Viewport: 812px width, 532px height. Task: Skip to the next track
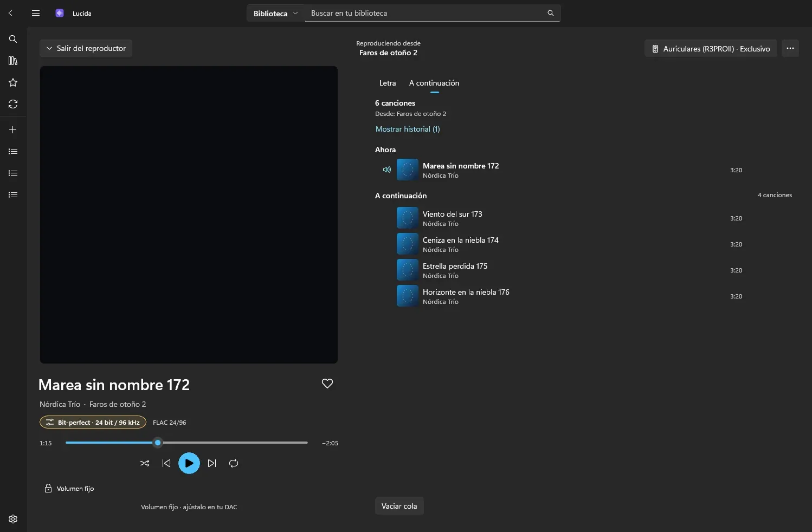tap(212, 463)
